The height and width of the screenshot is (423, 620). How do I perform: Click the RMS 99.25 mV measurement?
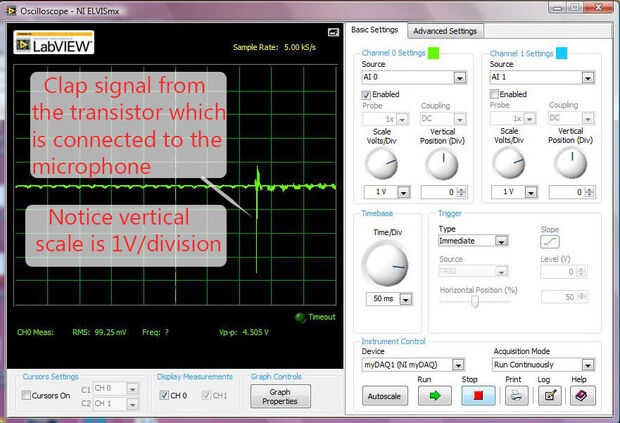(99, 332)
